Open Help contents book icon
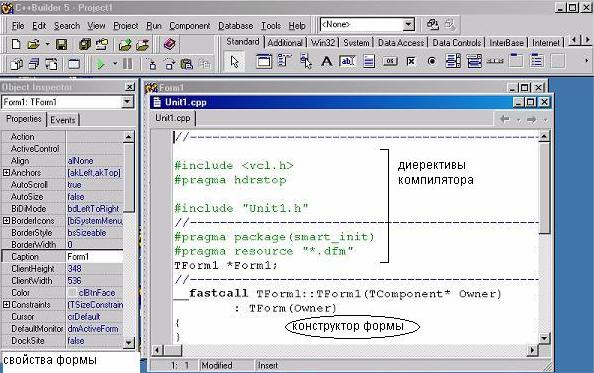Screen dimensions: 594x373 point(169,44)
